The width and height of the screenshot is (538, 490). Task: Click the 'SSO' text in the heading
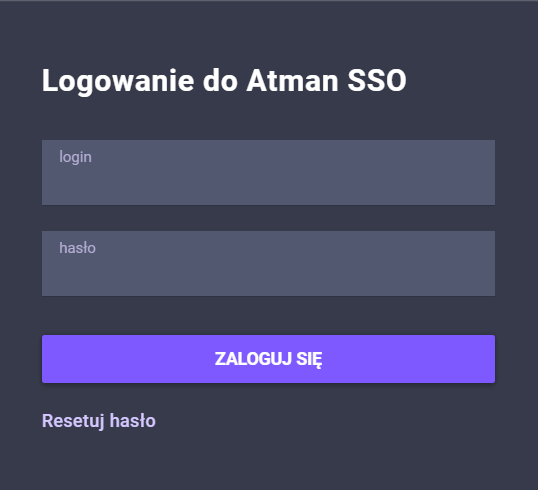(x=377, y=80)
